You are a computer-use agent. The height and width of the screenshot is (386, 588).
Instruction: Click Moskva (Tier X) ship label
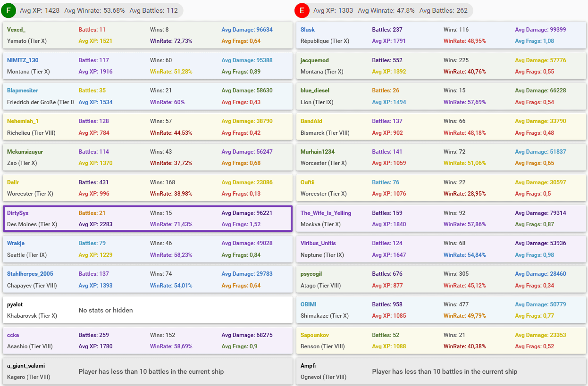pyautogui.click(x=320, y=224)
